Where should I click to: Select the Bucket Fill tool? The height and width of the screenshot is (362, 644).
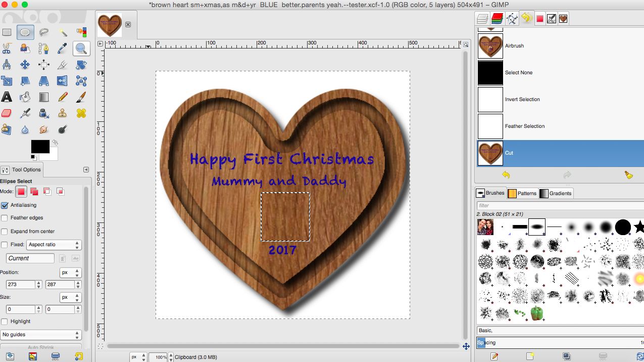pyautogui.click(x=25, y=97)
